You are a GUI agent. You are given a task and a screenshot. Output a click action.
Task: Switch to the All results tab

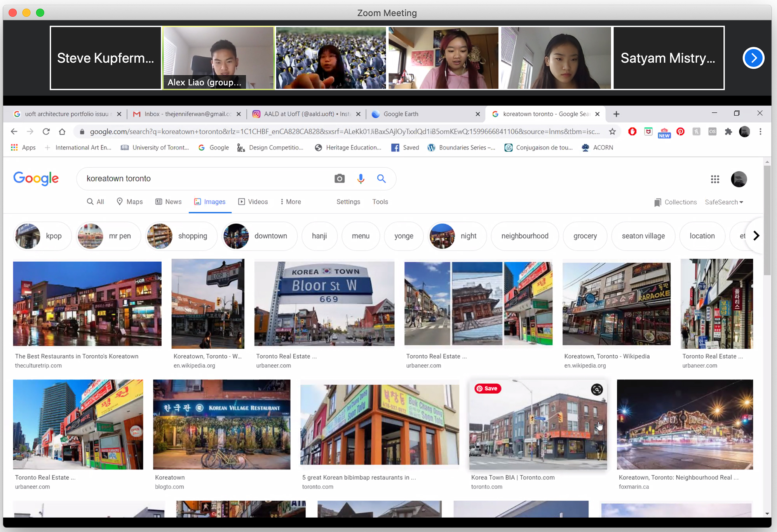(x=96, y=202)
